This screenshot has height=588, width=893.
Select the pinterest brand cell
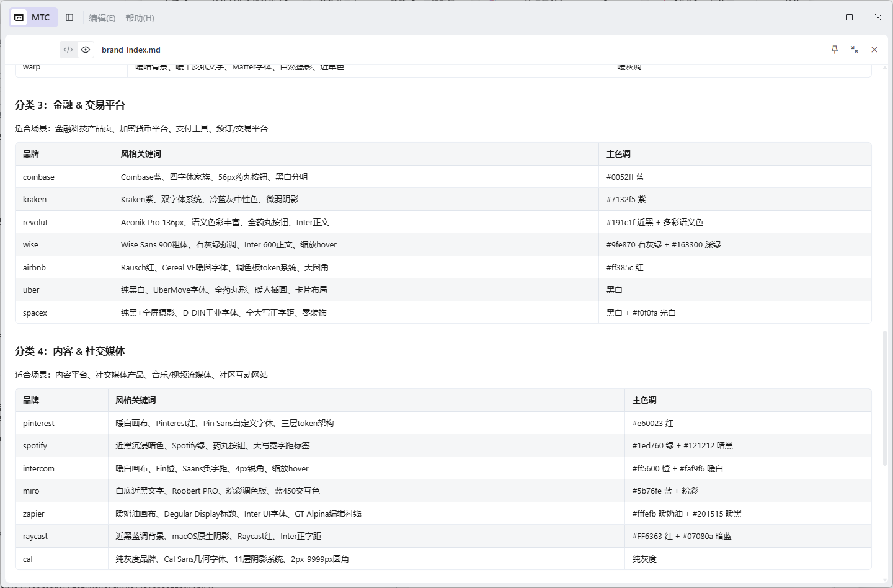62,423
